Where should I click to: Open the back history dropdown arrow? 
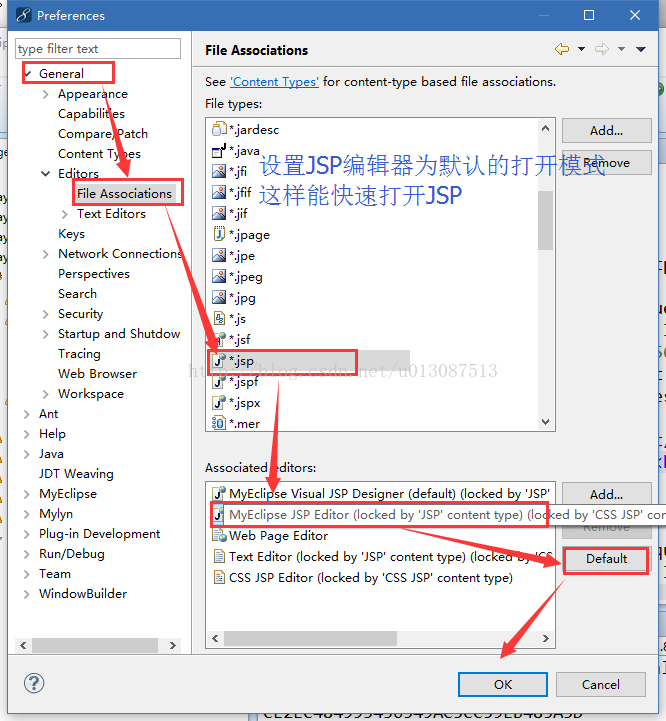coord(581,49)
